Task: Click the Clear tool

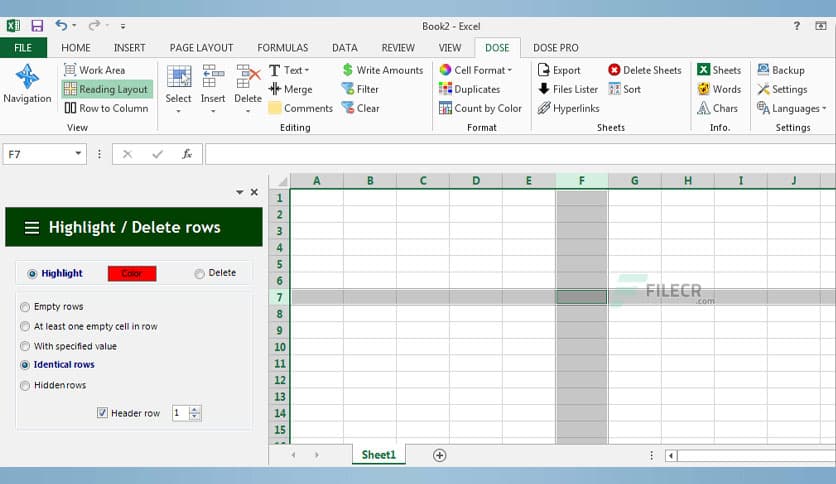Action: [x=361, y=108]
